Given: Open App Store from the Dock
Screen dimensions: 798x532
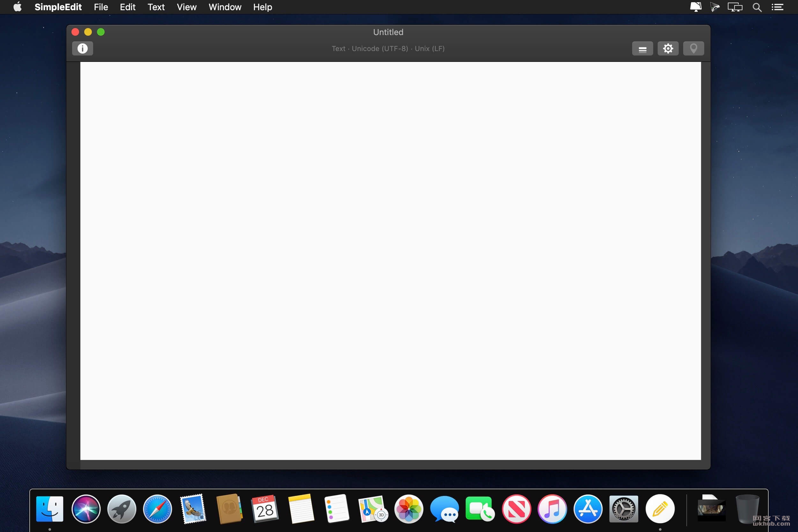Looking at the screenshot, I should coord(588,509).
